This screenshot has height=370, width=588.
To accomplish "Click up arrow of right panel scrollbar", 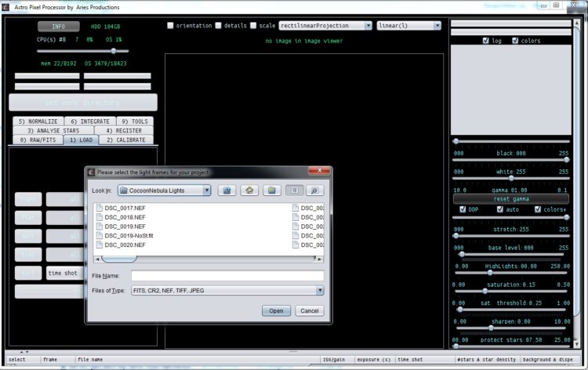I will [577, 24].
